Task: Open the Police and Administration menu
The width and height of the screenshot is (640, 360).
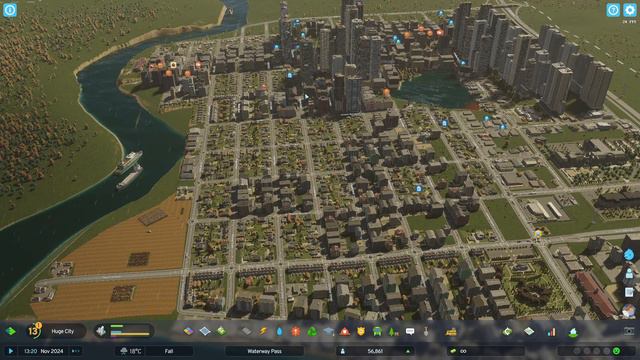Action: pyautogui.click(x=361, y=331)
